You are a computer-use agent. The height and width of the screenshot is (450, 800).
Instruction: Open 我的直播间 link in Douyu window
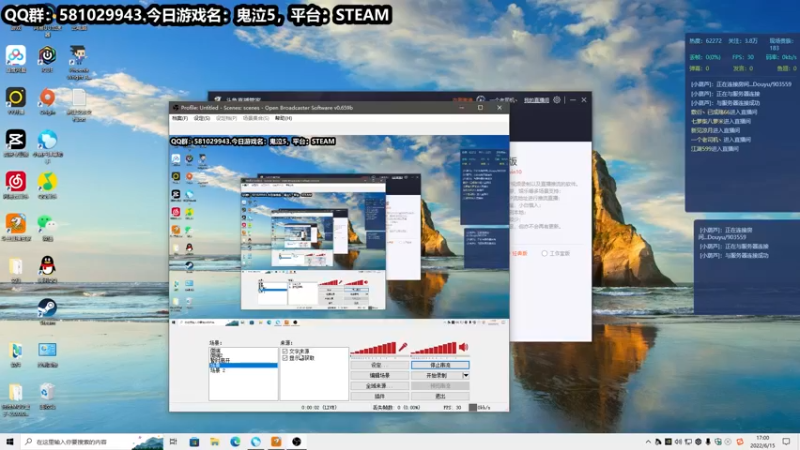[536, 100]
